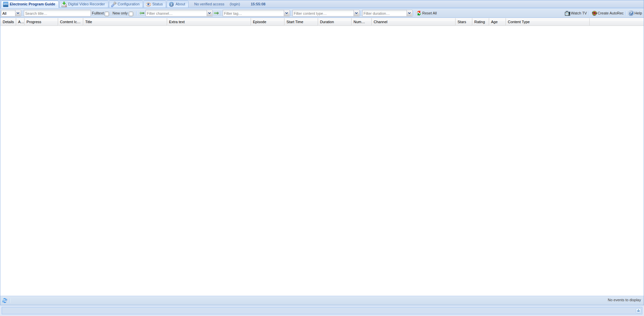Click the Filter tag text field
This screenshot has width=644, height=316.
[253, 13]
